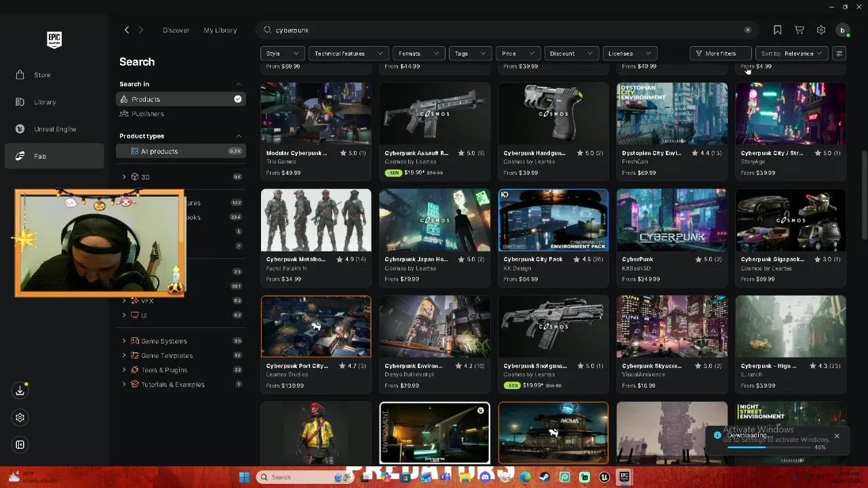Expand the 3D category tree
The width and height of the screenshot is (868, 488).
tap(124, 177)
